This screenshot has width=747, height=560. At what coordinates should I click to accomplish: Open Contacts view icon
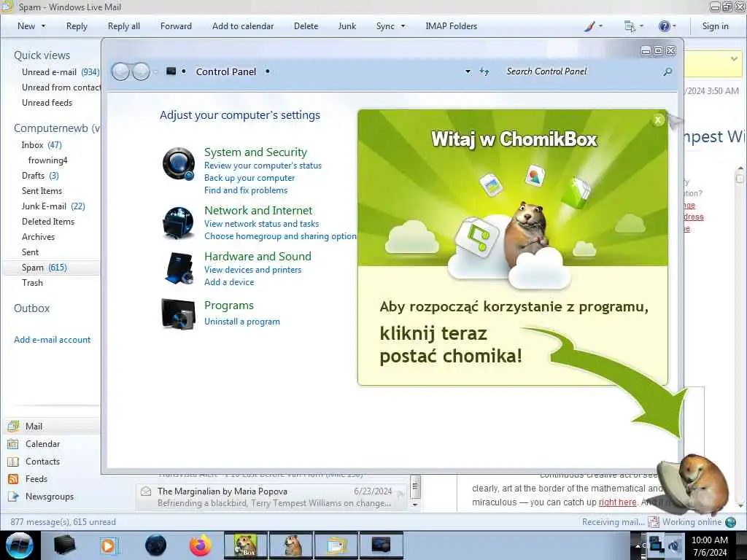(x=13, y=462)
